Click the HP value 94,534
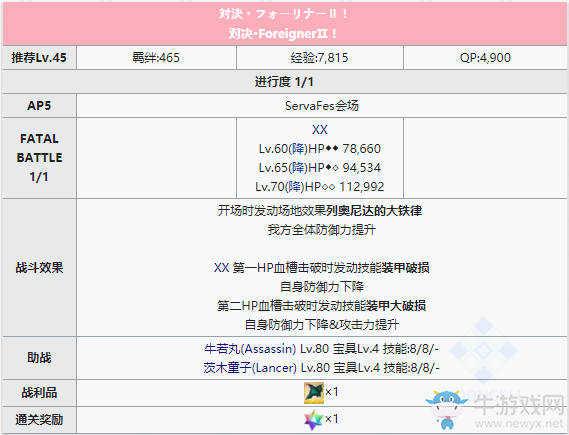Viewport: 569px width, 435px height. tap(361, 168)
